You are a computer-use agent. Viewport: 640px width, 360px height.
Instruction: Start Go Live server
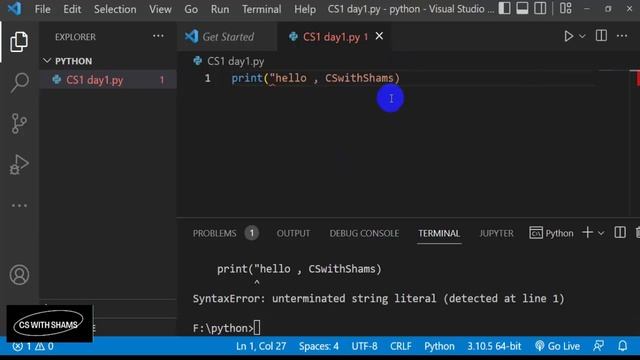557,347
